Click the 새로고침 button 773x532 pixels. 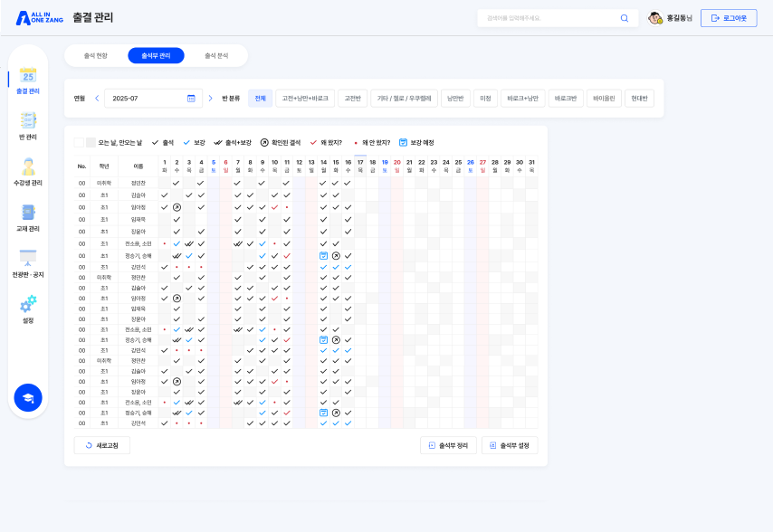102,445
